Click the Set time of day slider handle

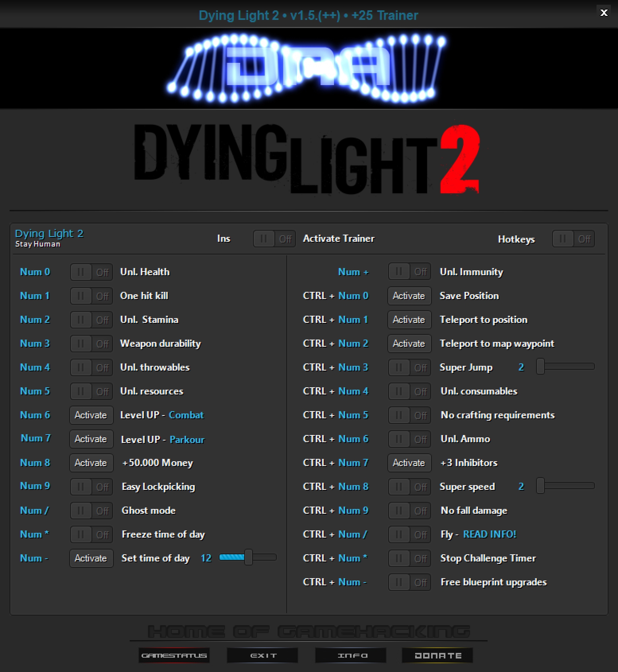pos(249,557)
